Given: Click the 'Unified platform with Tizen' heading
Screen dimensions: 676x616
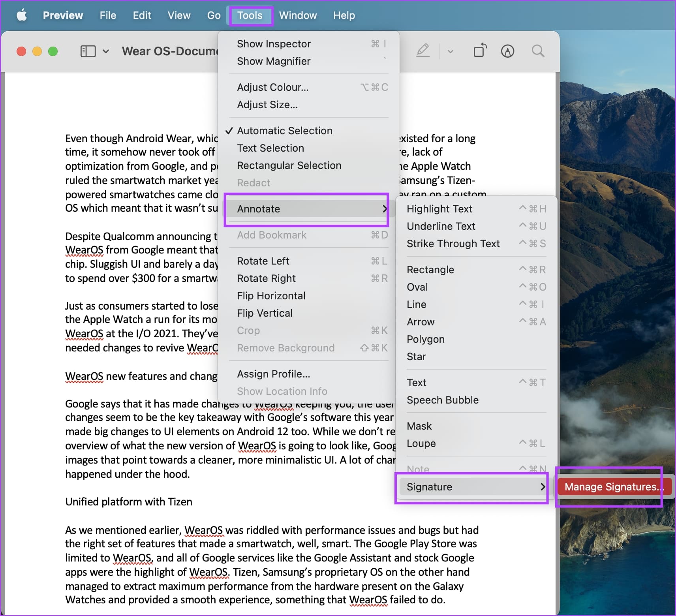Looking at the screenshot, I should tap(129, 502).
